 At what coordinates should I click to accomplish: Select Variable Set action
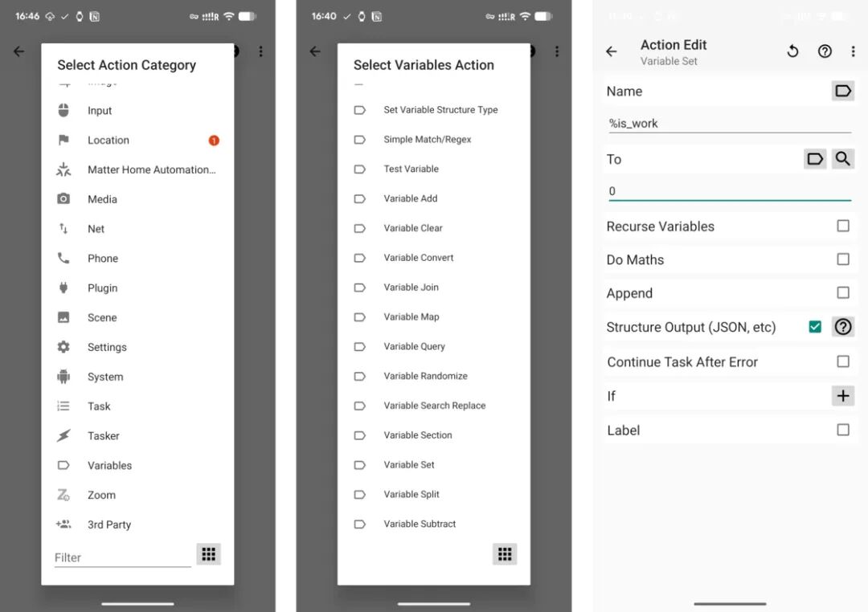pyautogui.click(x=433, y=465)
